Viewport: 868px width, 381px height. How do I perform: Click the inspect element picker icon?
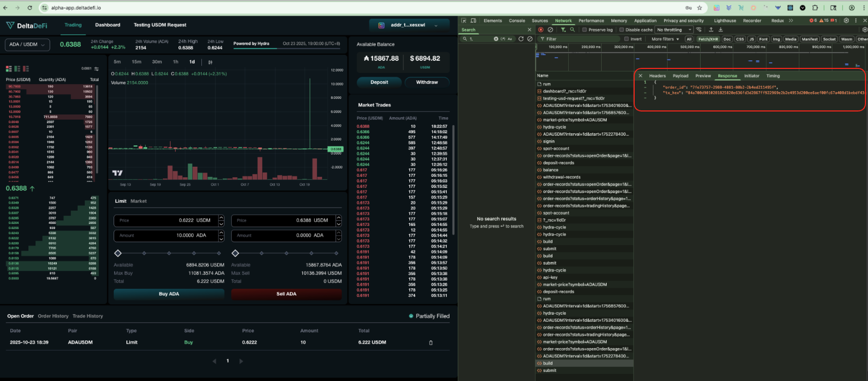coord(464,21)
